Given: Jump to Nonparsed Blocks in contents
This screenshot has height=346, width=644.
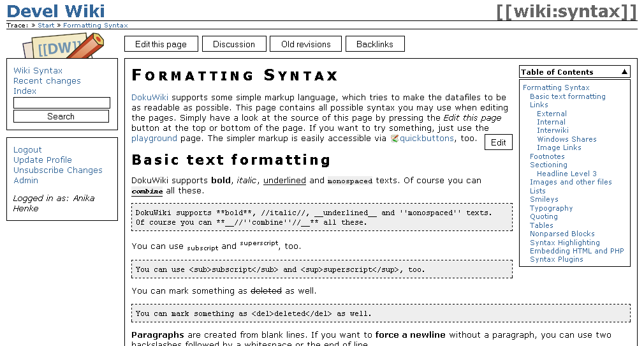Looking at the screenshot, I should coord(562,234).
